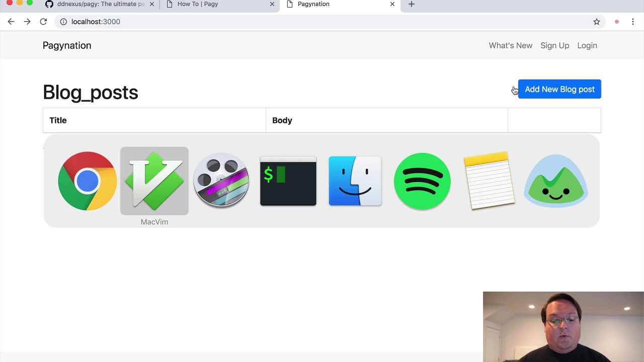Image resolution: width=644 pixels, height=362 pixels.
Task: Switch to the How To | Pagy tab
Action: (x=220, y=4)
